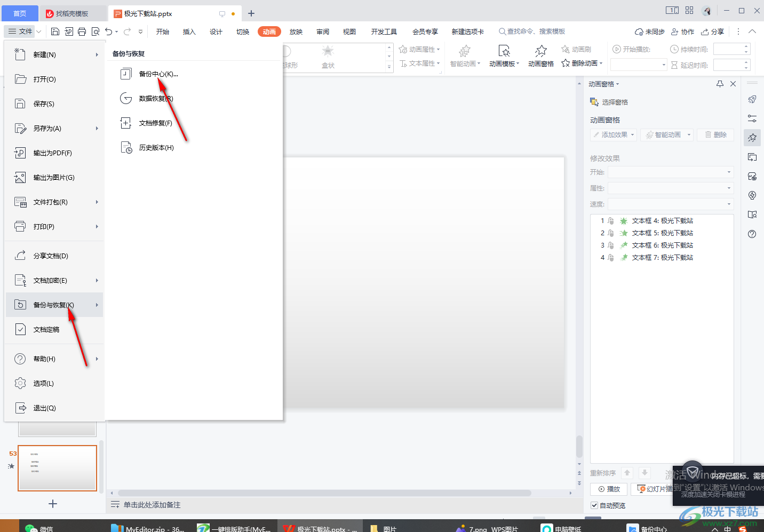Image resolution: width=764 pixels, height=532 pixels.
Task: Click the 分享 share button
Action: coord(713,31)
